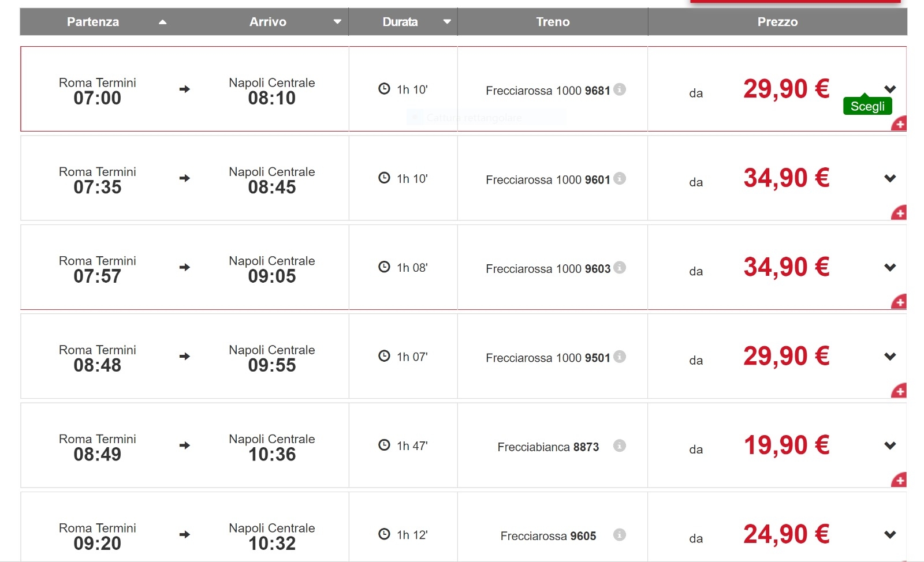924x562 pixels.
Task: Expand fares for the 07:35 train
Action: click(890, 178)
